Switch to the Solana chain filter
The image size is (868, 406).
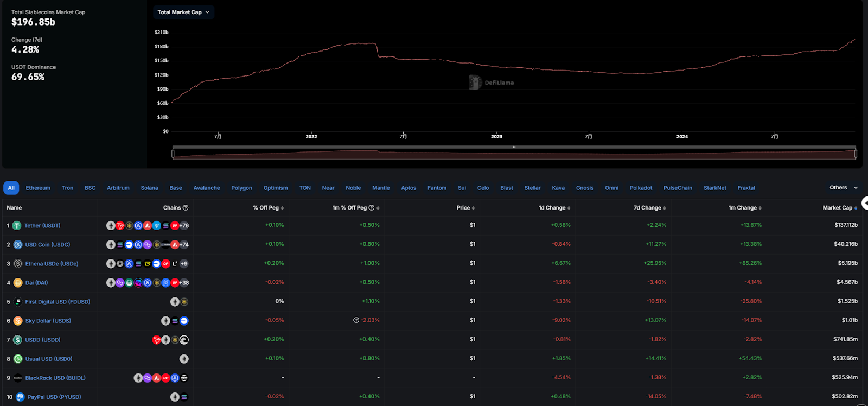(x=149, y=188)
